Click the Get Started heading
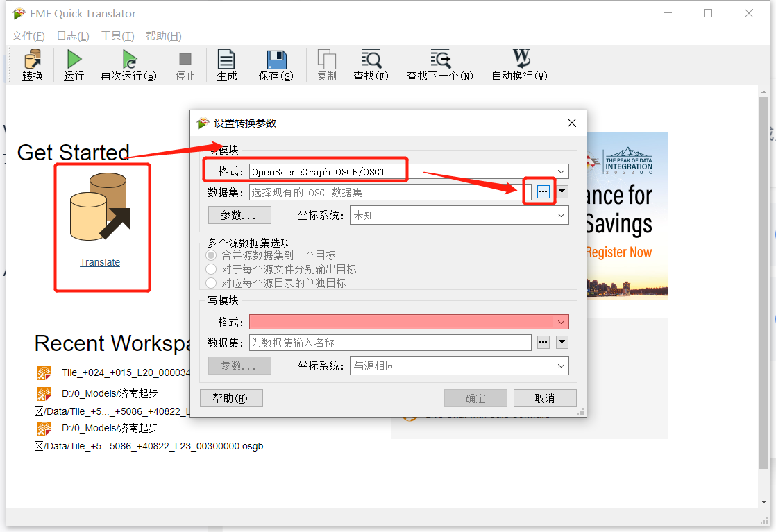 click(74, 153)
